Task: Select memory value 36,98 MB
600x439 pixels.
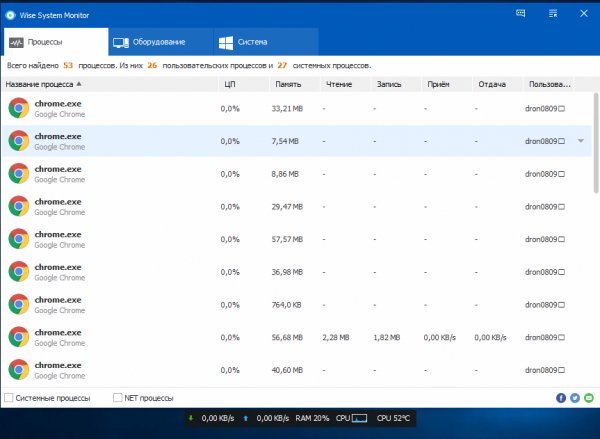Action: (x=287, y=272)
